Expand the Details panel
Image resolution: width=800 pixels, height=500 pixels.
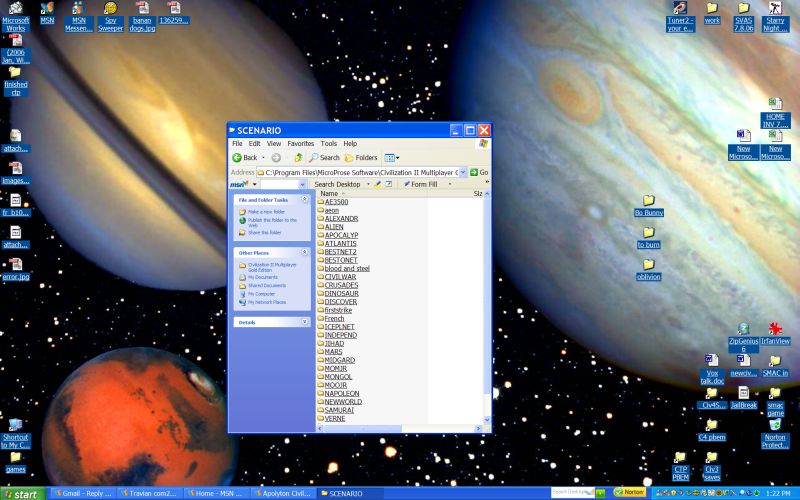tap(304, 322)
